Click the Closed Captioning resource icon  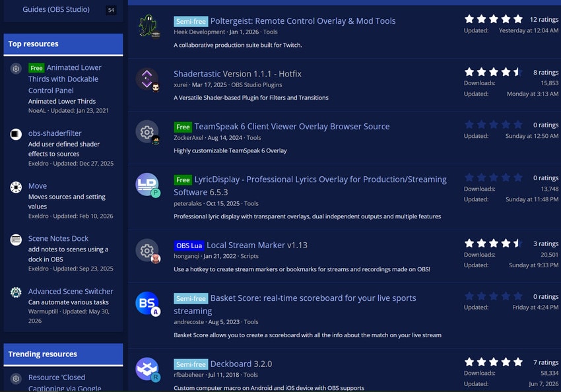tap(16, 378)
